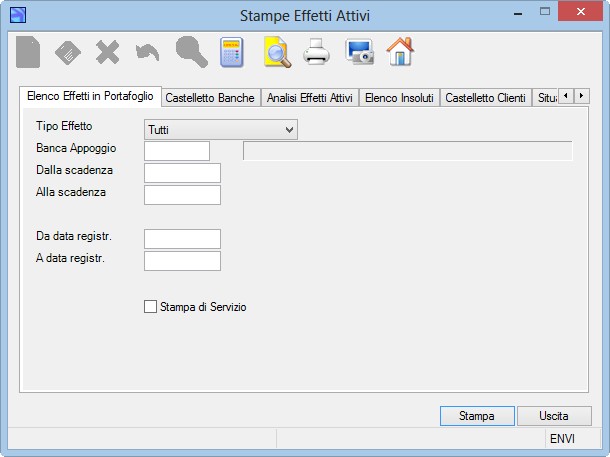Viewport: 610px width, 457px height.
Task: Expand the Tipo Effetto dropdown
Action: coord(221,130)
